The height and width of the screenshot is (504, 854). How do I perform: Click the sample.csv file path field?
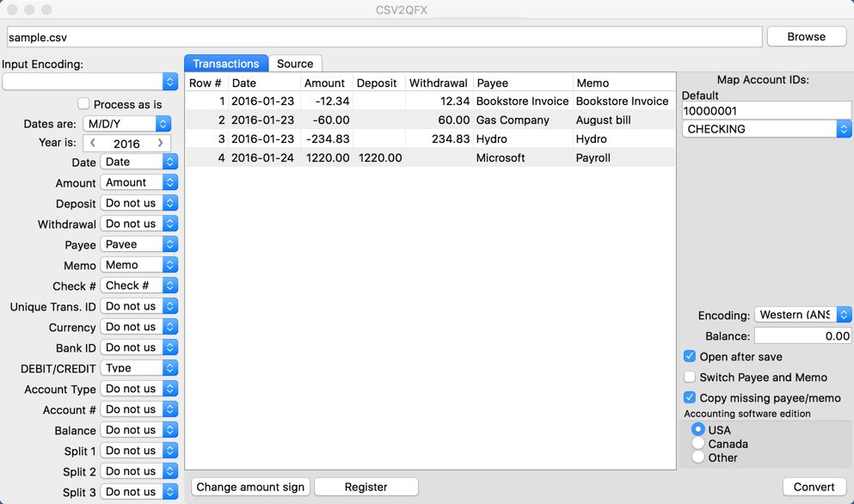(384, 37)
